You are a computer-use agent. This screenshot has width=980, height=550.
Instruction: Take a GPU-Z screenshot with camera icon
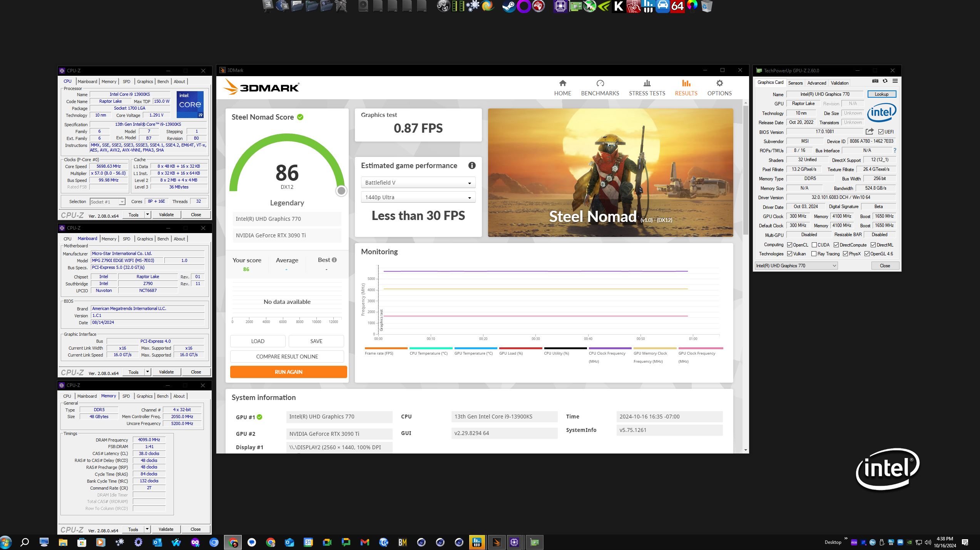point(875,81)
